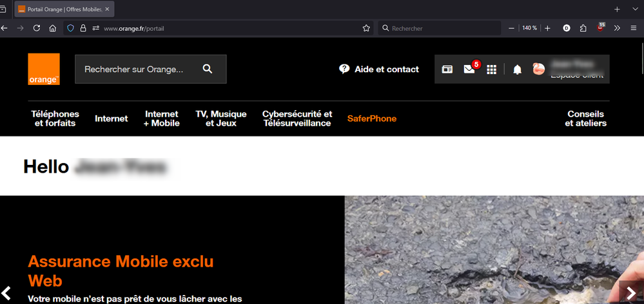This screenshot has width=644, height=304.
Task: Click Assurance Mobile exclu Web heading
Action: point(121,271)
